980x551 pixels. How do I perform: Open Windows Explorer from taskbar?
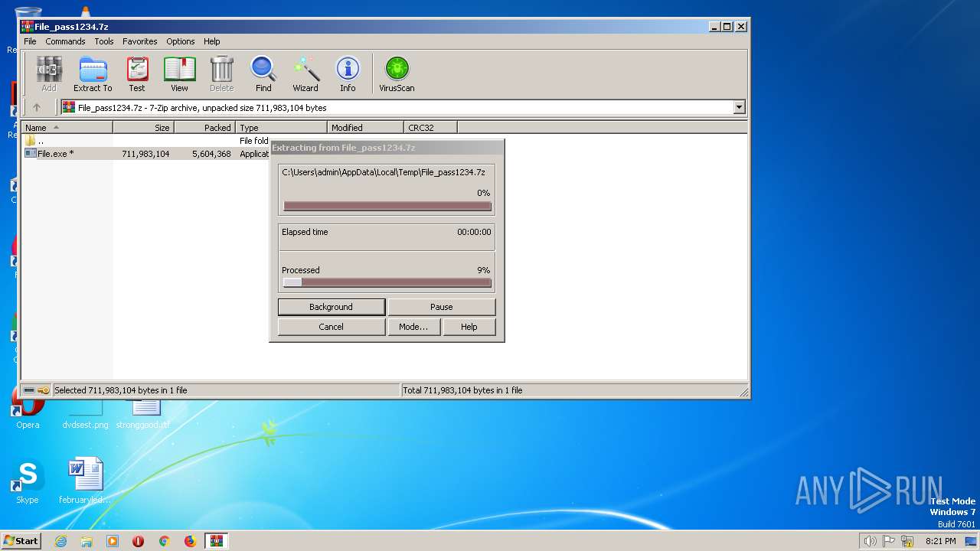pos(87,541)
